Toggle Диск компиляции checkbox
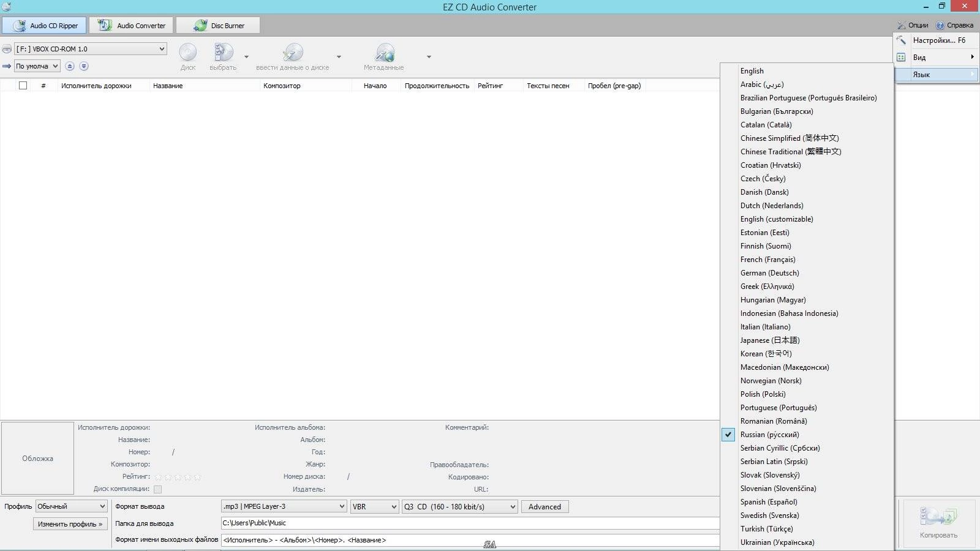Image resolution: width=980 pixels, height=551 pixels. 157,489
